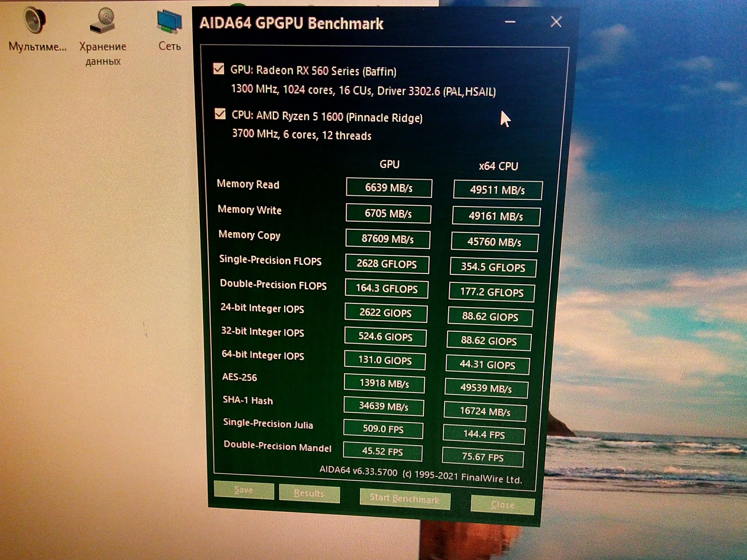This screenshot has width=747, height=560.
Task: Select GPU Single-Precision FLOPS value 2628 GFLOPS
Action: pyautogui.click(x=387, y=264)
